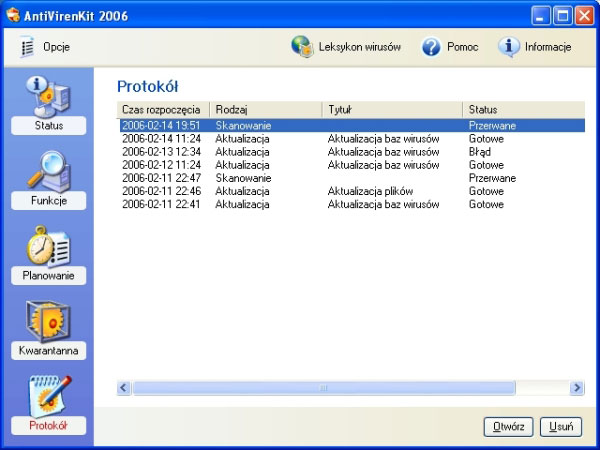600x450 pixels.
Task: Switch to the Funkcje sidebar label
Action: [49, 201]
